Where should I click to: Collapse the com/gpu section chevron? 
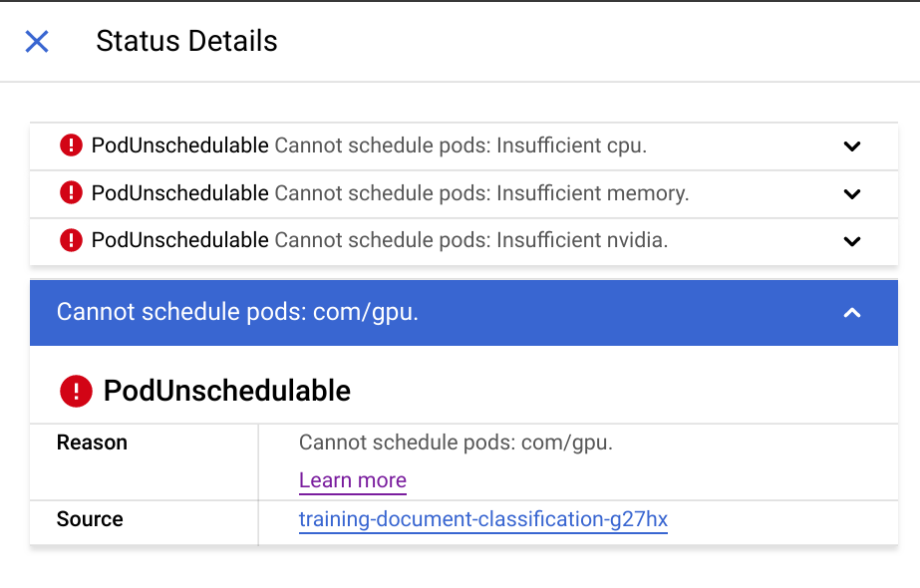pyautogui.click(x=851, y=313)
